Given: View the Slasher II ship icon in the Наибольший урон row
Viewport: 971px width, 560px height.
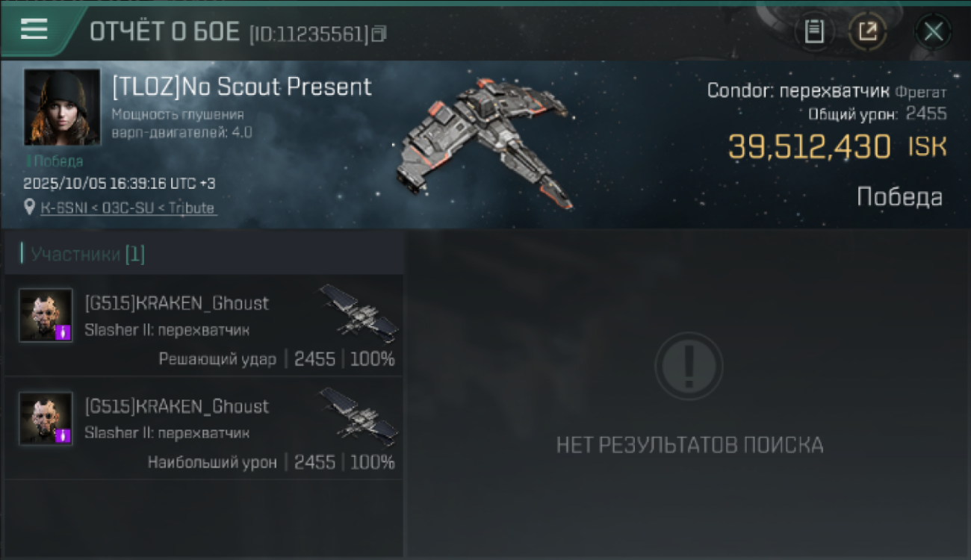Looking at the screenshot, I should pyautogui.click(x=359, y=416).
